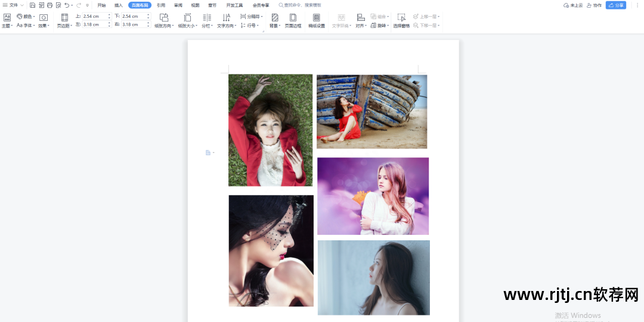Viewport: 644px width, 322px height.
Task: Switch to the Insert (插入) tab
Action: (119, 5)
